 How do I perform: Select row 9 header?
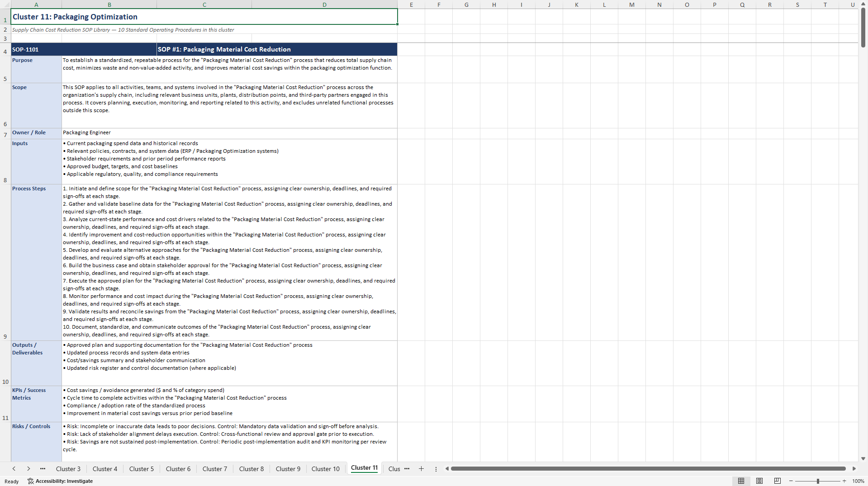pyautogui.click(x=5, y=262)
